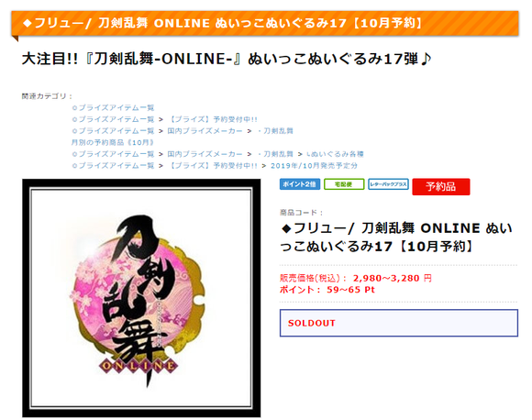The image size is (532, 420).
Task: Click ・刀剣乱舞 link that ends its breadcrumb
Action: tap(274, 131)
